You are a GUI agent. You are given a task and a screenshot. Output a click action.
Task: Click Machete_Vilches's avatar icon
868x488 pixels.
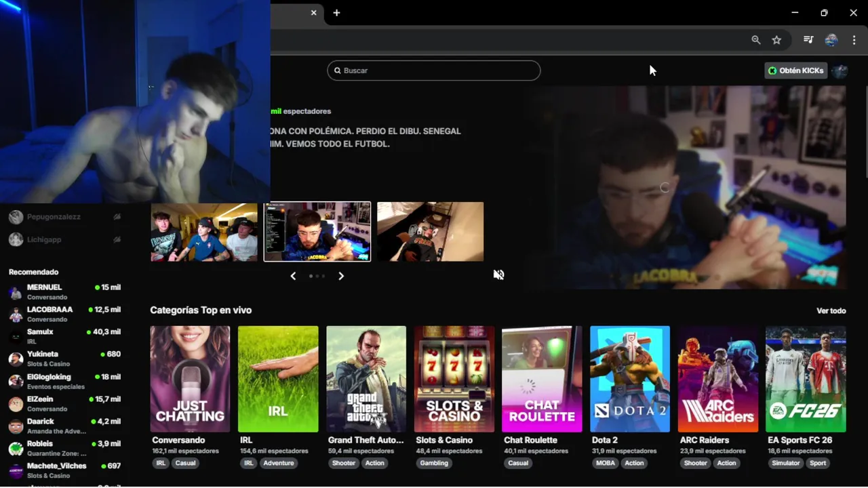(16, 472)
